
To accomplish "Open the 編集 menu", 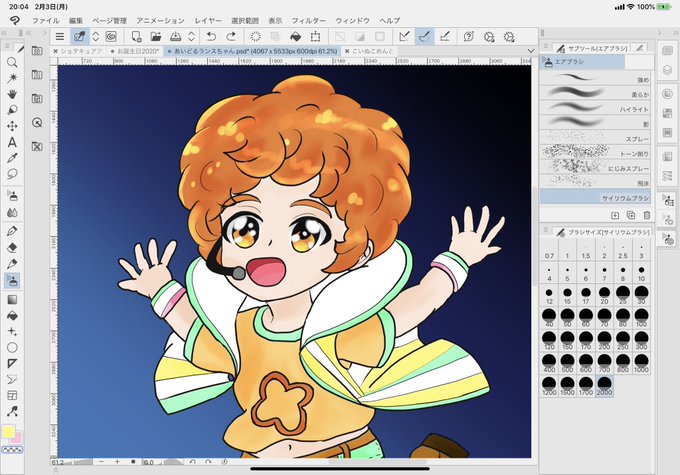I will pos(76,20).
